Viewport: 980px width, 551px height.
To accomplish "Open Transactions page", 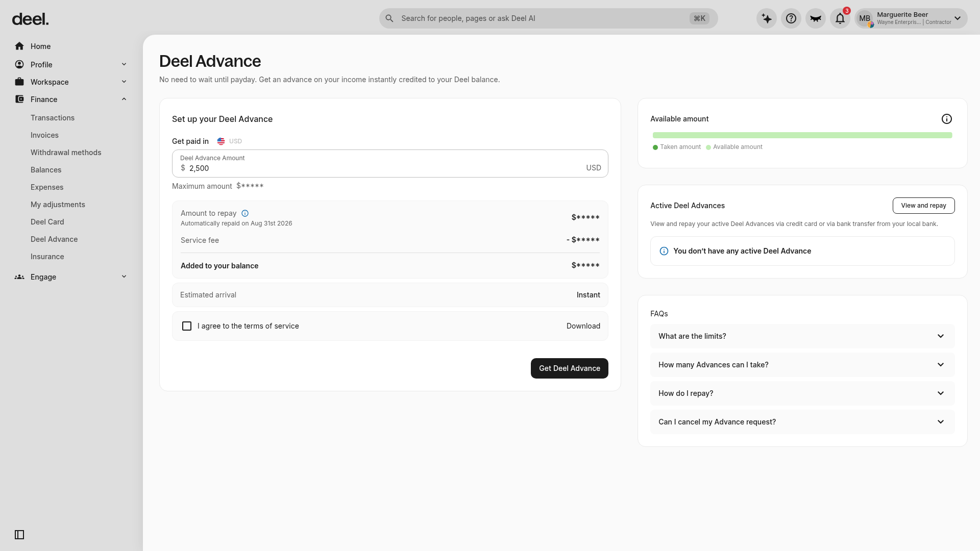I will [x=53, y=118].
